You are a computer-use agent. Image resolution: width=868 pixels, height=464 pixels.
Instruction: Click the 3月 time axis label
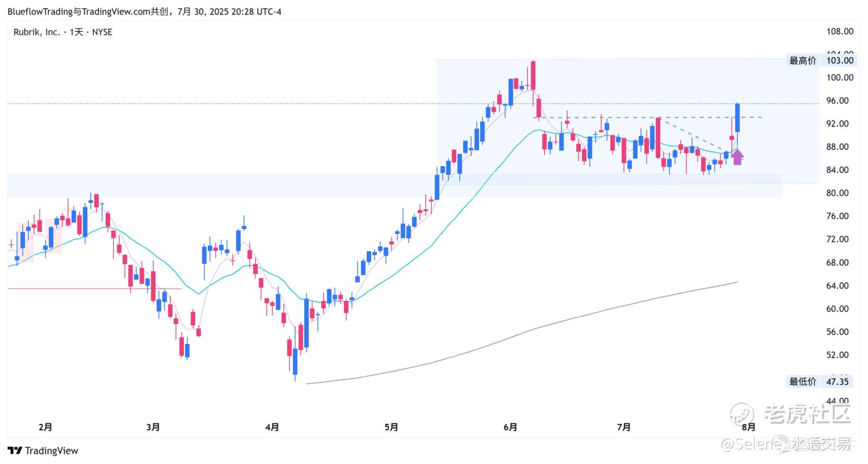153,427
